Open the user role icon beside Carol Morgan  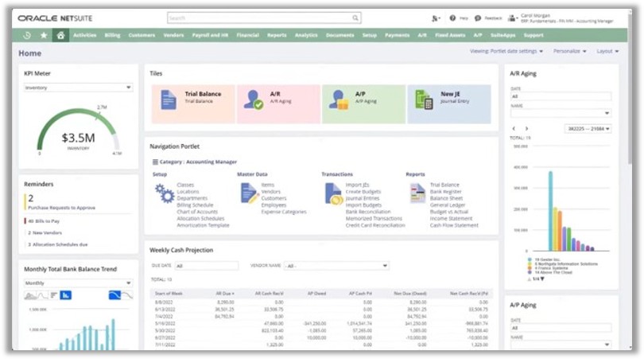pos(512,18)
